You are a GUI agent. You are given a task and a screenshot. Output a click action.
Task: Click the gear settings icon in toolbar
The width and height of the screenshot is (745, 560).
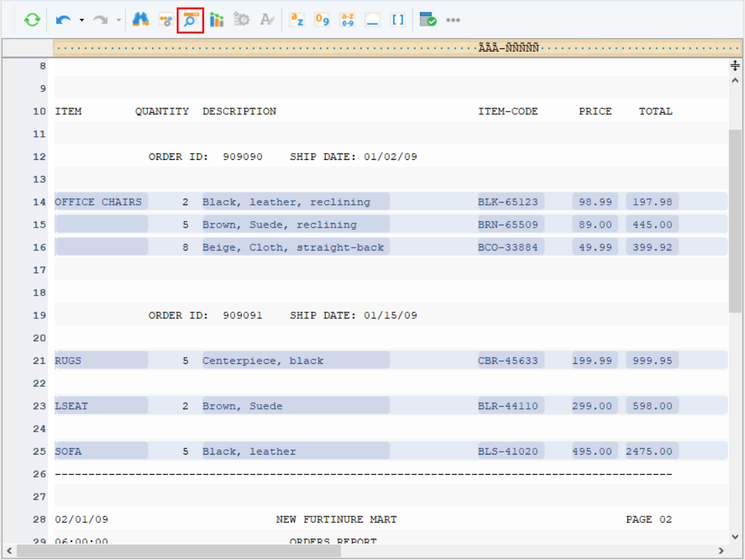(x=241, y=20)
